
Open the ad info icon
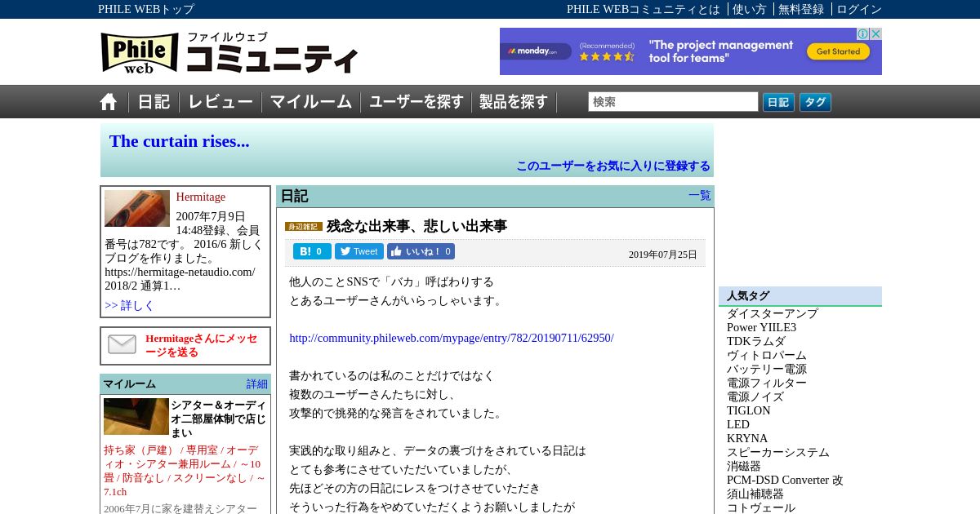862,33
